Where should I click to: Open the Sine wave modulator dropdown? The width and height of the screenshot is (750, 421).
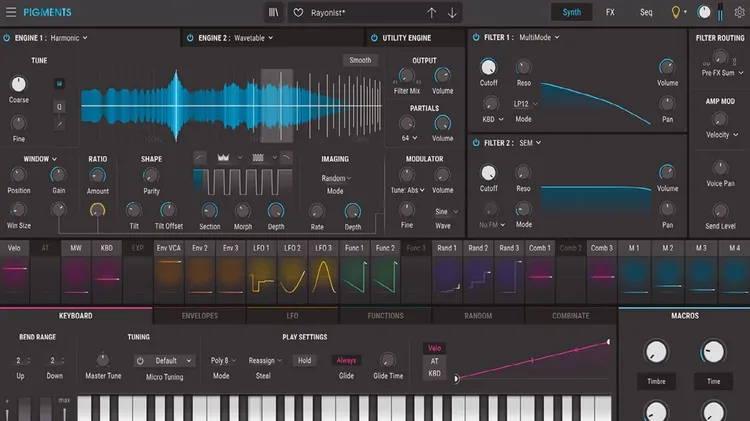click(446, 211)
